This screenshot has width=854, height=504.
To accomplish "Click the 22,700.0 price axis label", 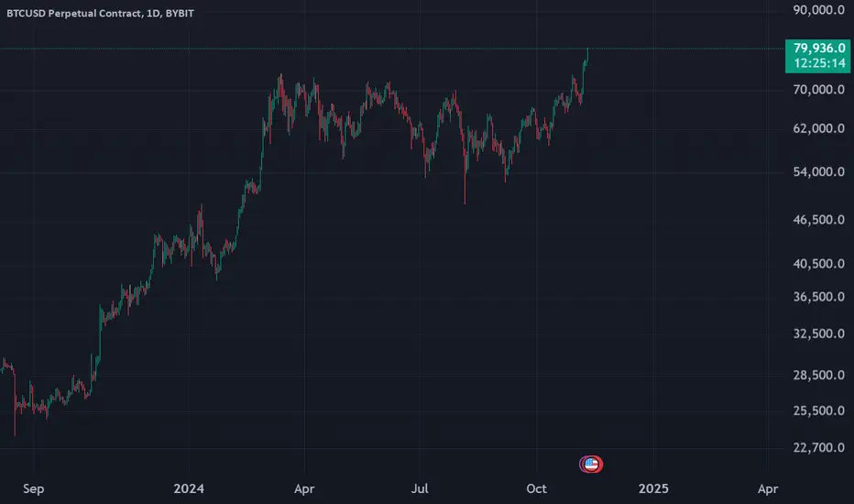I will pos(819,448).
